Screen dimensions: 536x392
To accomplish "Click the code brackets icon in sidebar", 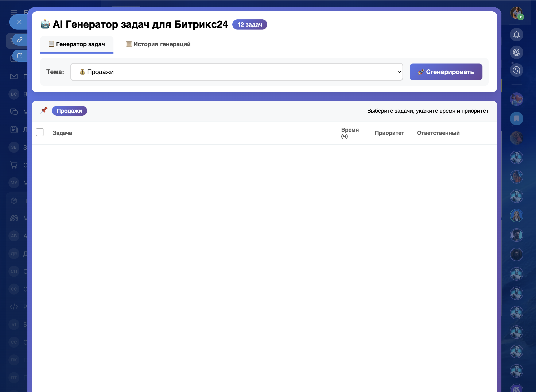I will click(x=14, y=307).
